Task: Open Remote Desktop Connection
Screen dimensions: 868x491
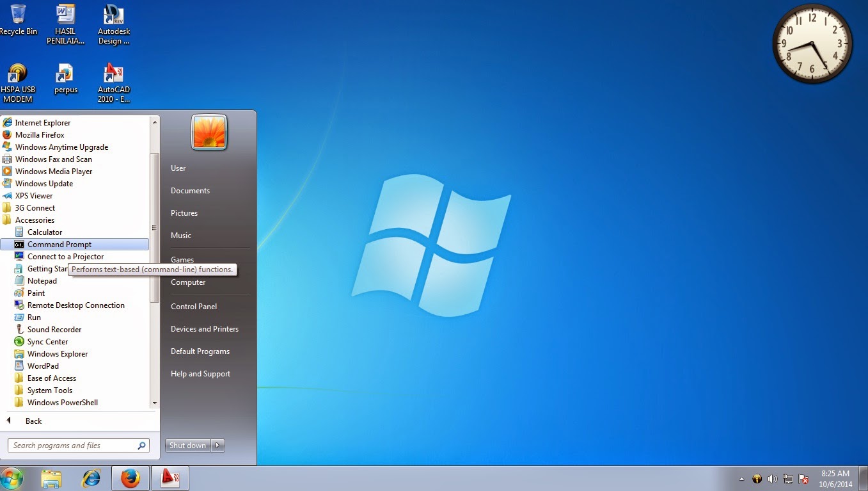Action: click(75, 305)
